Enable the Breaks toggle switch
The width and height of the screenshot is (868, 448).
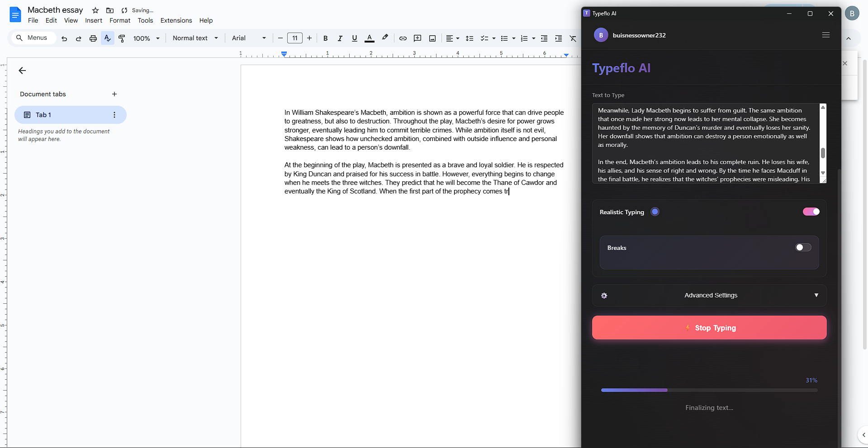[x=803, y=247]
